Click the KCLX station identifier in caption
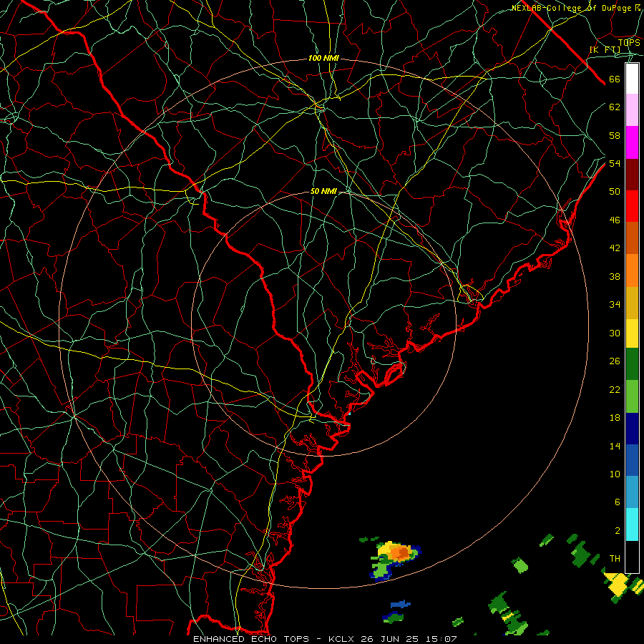This screenshot has width=644, height=644. click(x=342, y=639)
